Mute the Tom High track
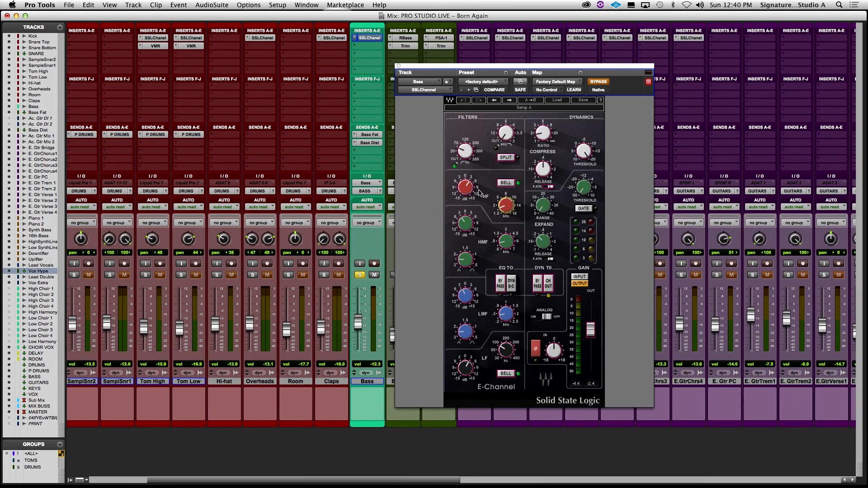868x488 pixels. tap(160, 275)
